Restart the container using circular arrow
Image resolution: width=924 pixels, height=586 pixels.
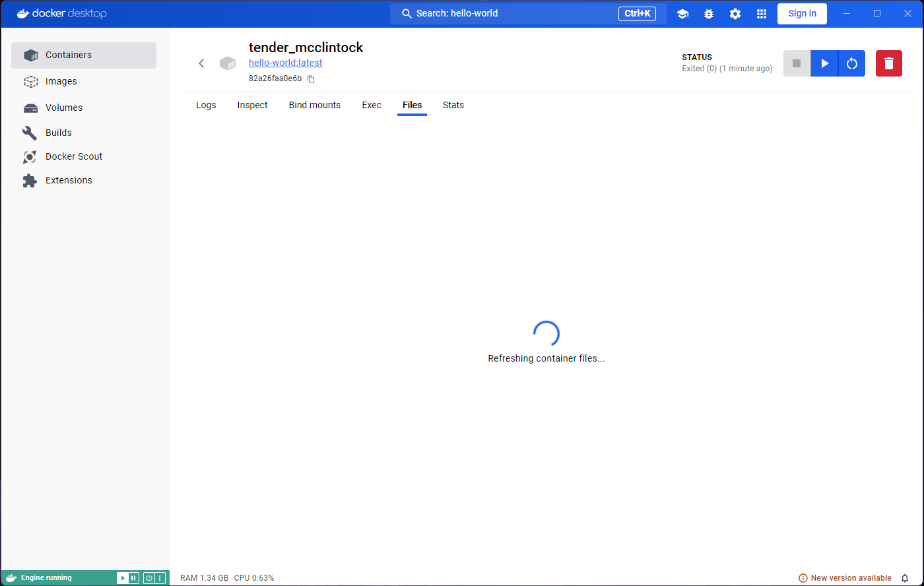pos(852,63)
